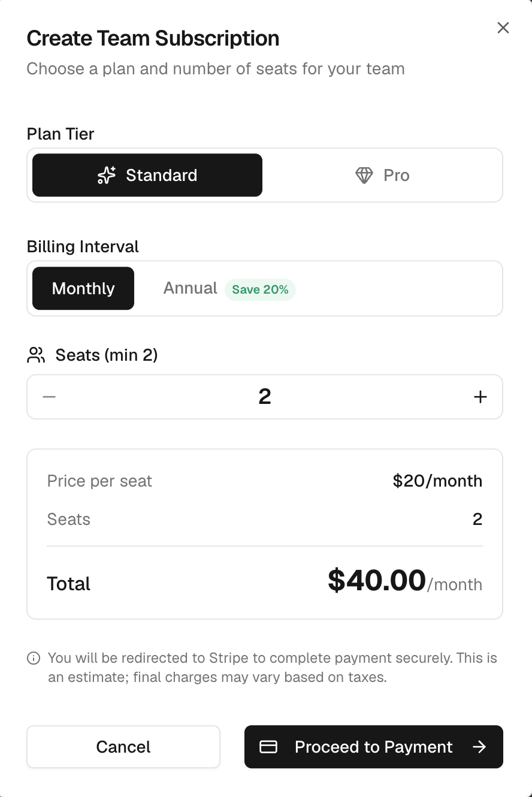The width and height of the screenshot is (532, 797).
Task: Choose Monthly billing interval
Action: (83, 288)
